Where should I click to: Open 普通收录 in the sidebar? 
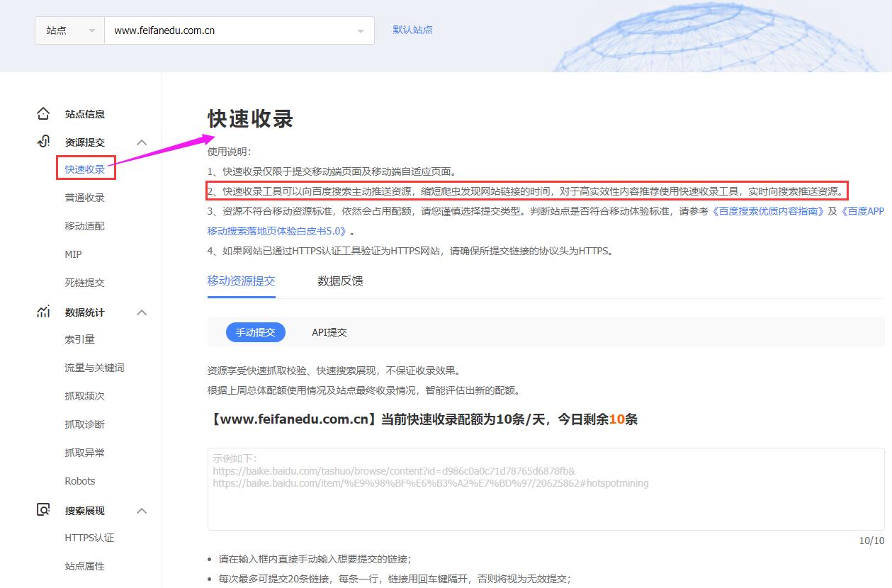click(85, 198)
